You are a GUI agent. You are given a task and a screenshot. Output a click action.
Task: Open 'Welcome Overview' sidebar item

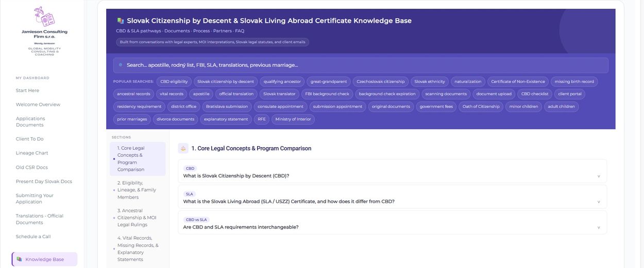click(38, 104)
